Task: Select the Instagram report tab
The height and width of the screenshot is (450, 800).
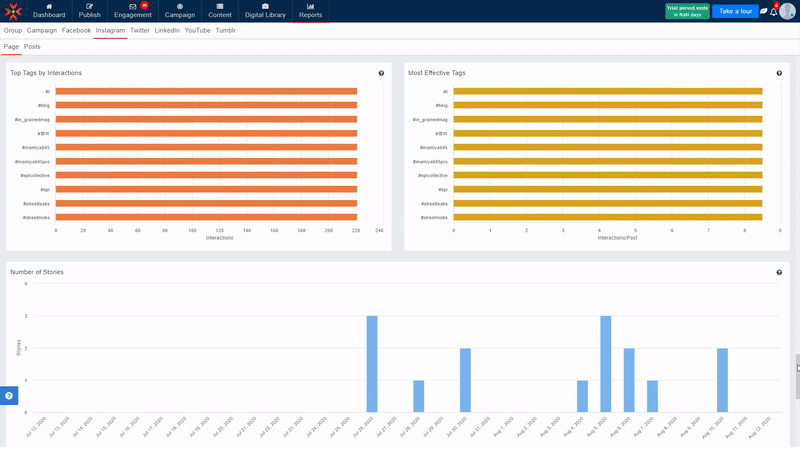Action: click(x=110, y=30)
